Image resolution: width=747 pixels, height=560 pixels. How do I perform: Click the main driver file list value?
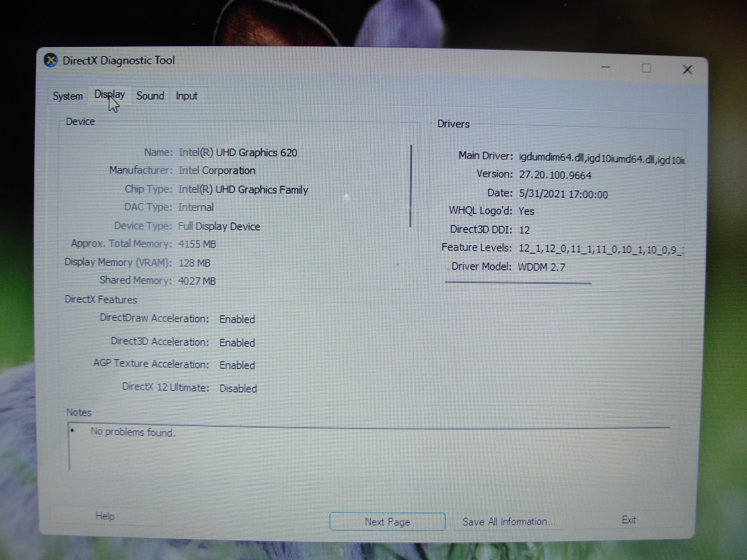pyautogui.click(x=602, y=159)
